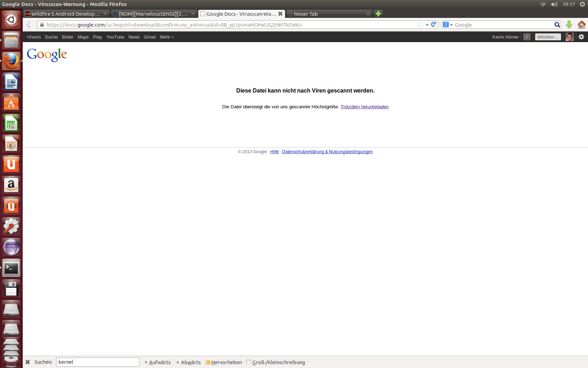588x368 pixels.
Task: Open Datenschutzerklärung & Nutzungsbedingungen link
Action: click(x=327, y=152)
